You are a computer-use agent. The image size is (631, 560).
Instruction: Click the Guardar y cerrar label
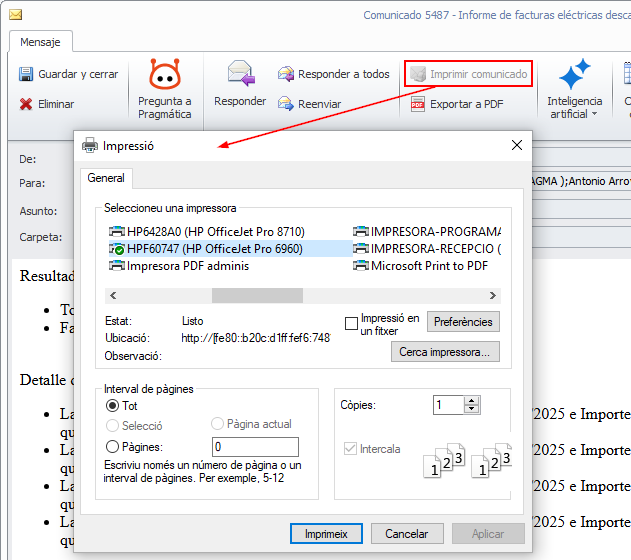[x=78, y=74]
